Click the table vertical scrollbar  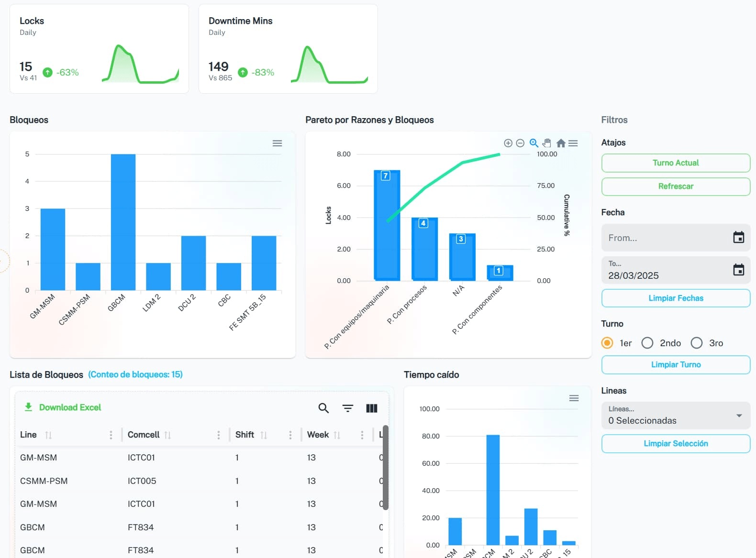tap(386, 469)
